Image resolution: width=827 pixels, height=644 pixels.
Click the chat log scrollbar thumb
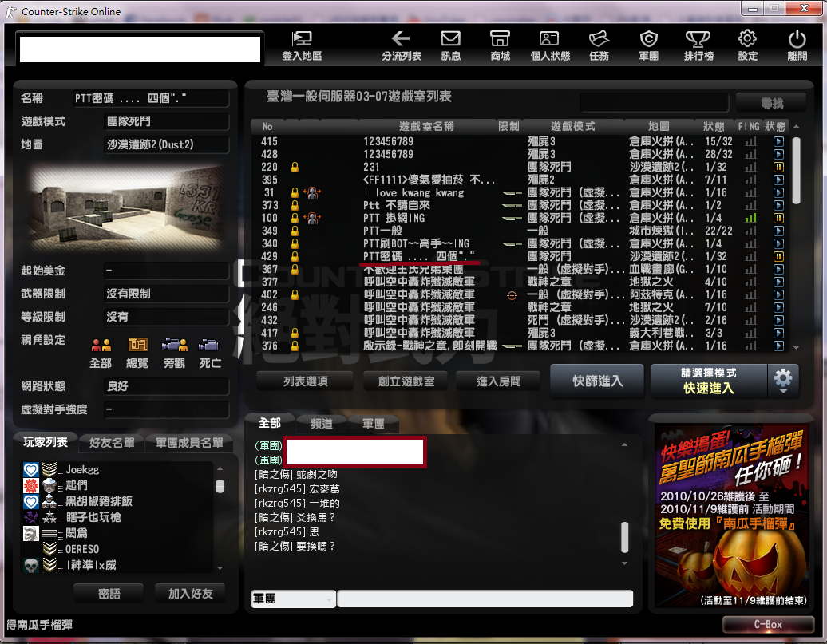625,537
